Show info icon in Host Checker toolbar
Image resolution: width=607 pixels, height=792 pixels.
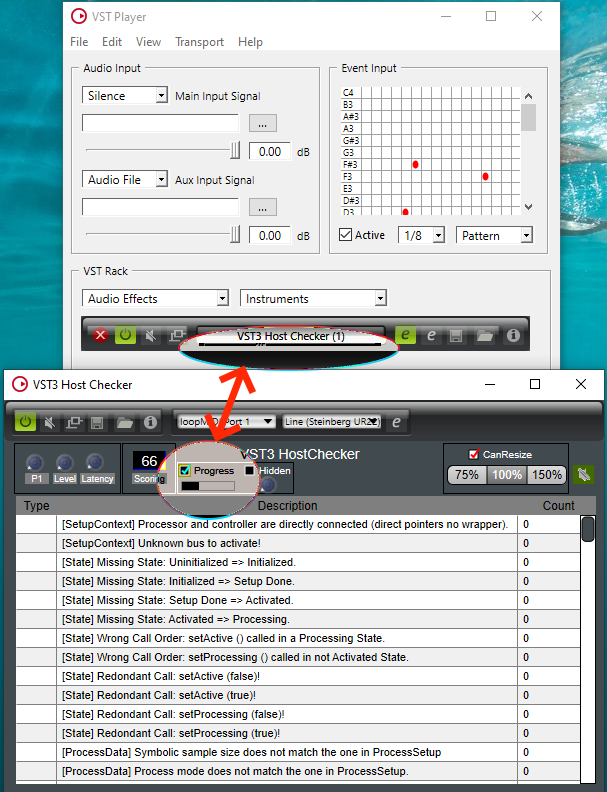[x=150, y=422]
